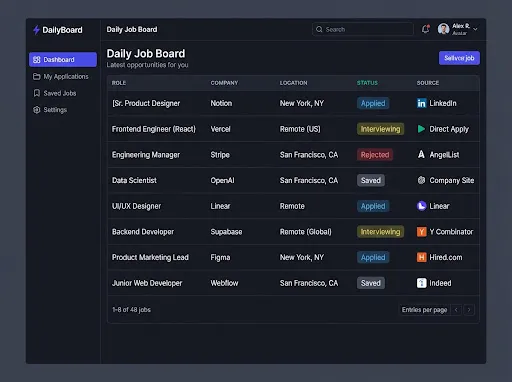Open Saved Jobs in the sidebar
This screenshot has width=512, height=382.
(63, 93)
